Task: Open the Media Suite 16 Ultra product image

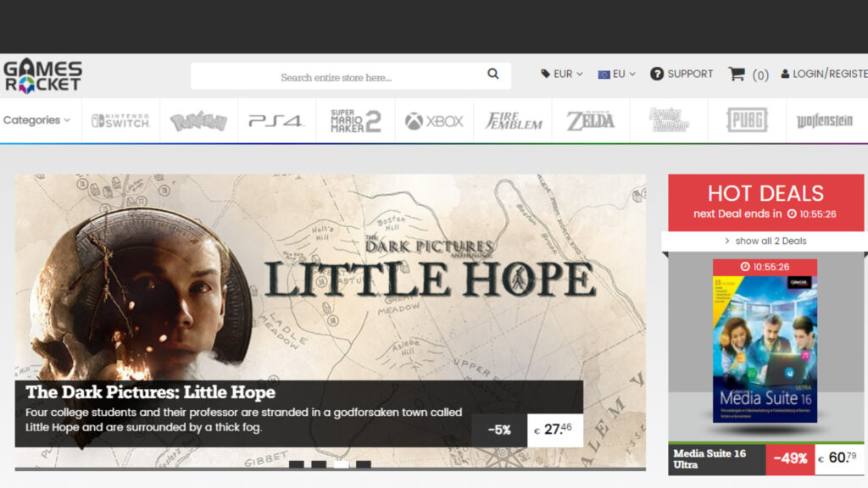Action: point(765,343)
